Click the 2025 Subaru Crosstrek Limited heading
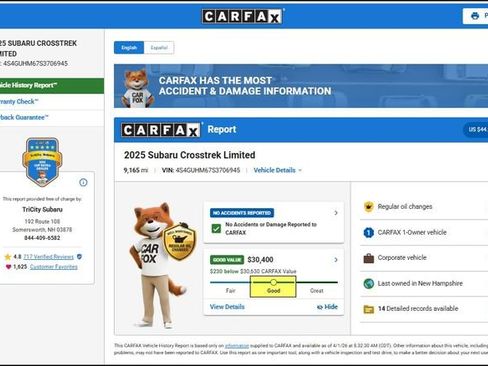Image resolution: width=488 pixels, height=366 pixels. (x=190, y=155)
